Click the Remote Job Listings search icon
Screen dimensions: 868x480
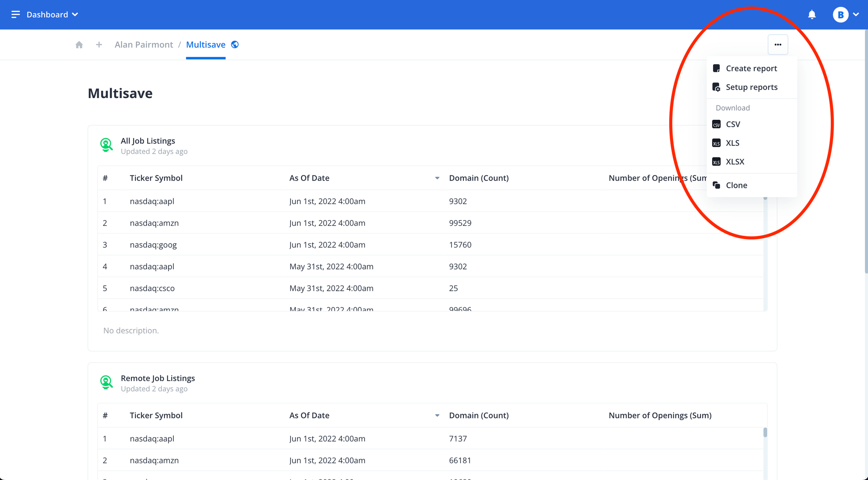click(106, 382)
